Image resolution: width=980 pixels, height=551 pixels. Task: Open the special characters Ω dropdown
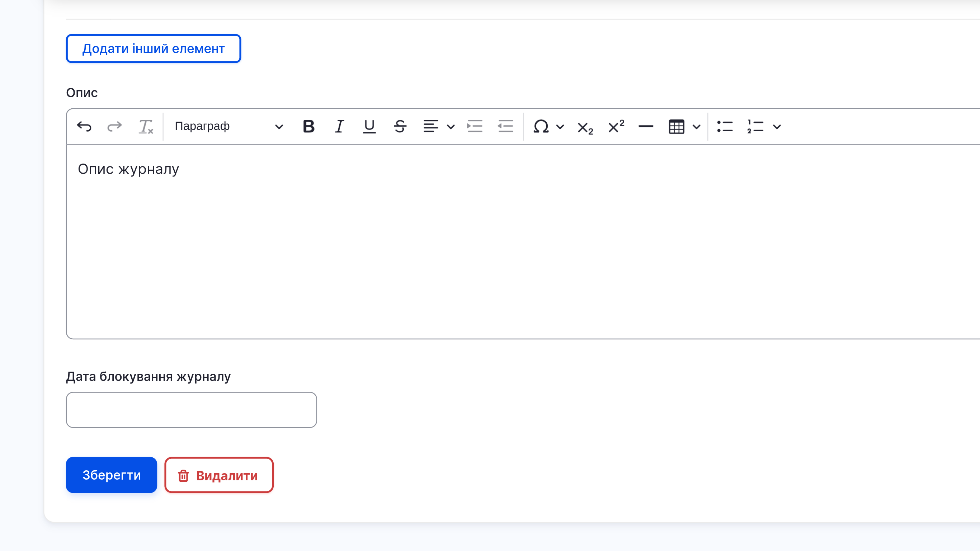[560, 127]
